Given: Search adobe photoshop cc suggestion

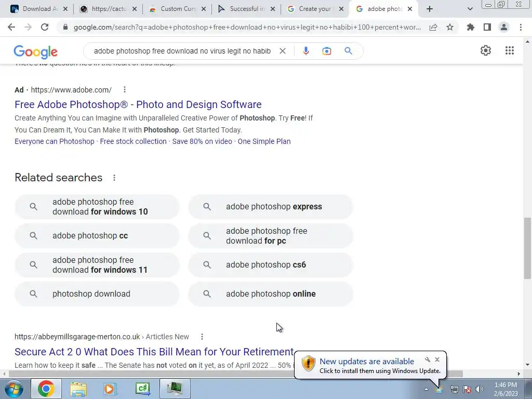Looking at the screenshot, I should pyautogui.click(x=97, y=236).
